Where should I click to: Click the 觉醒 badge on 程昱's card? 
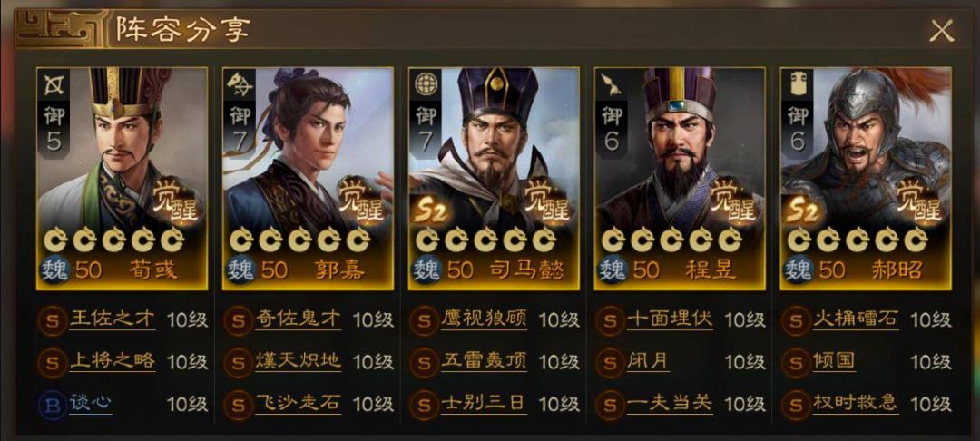(x=735, y=201)
